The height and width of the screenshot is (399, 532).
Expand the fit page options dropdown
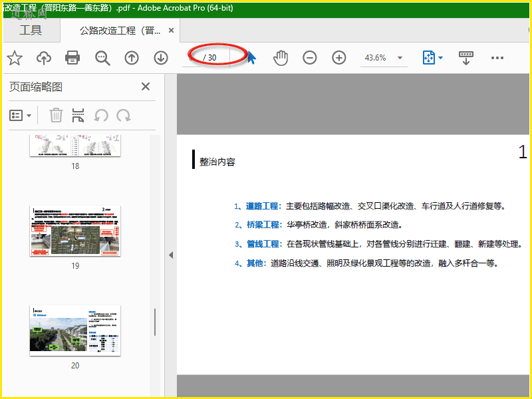pyautogui.click(x=441, y=58)
